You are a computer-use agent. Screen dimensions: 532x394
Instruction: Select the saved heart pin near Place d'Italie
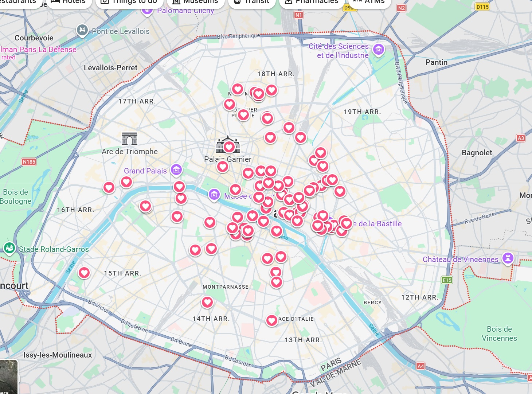[x=271, y=320]
